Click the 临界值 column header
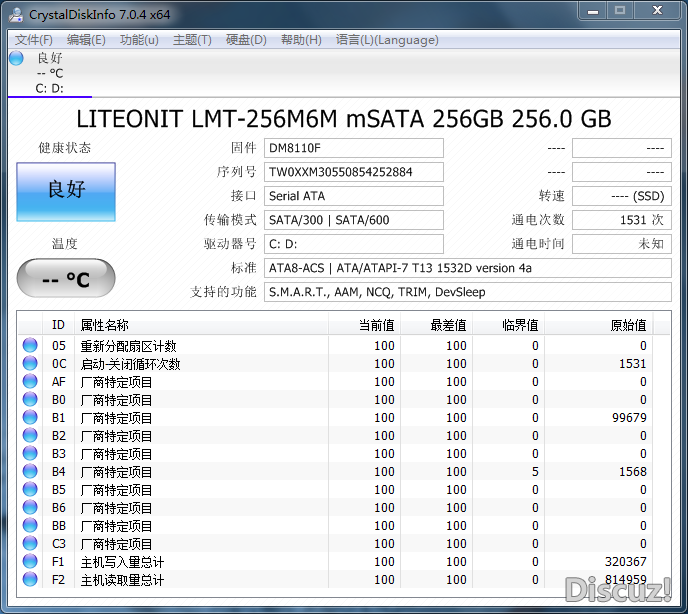The width and height of the screenshot is (688, 614). click(508, 325)
